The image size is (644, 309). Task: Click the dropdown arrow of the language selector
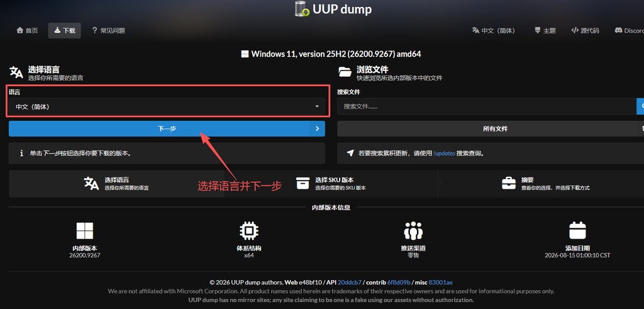coord(317,106)
